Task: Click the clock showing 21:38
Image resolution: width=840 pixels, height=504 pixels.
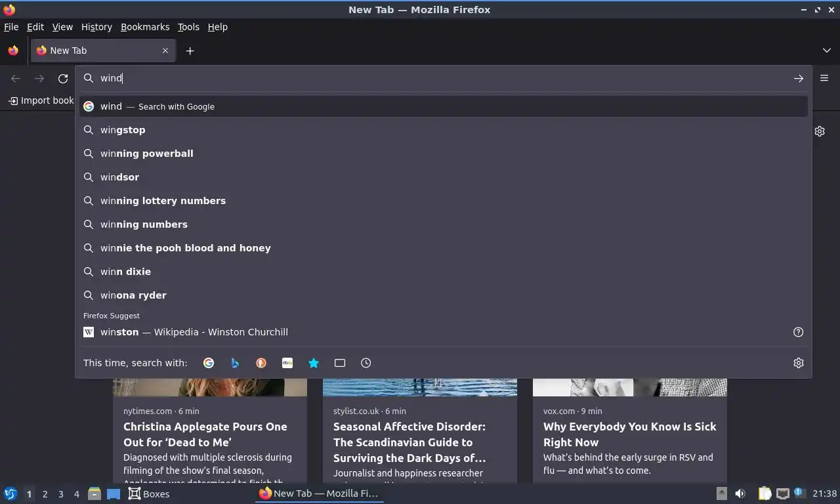Action: 825,493
